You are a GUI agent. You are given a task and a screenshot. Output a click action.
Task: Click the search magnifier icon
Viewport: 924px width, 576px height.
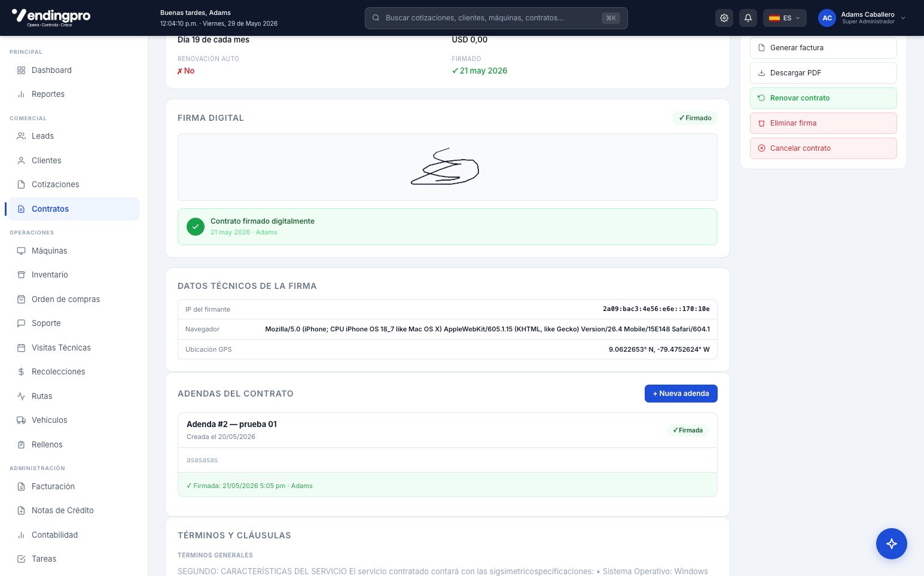376,18
